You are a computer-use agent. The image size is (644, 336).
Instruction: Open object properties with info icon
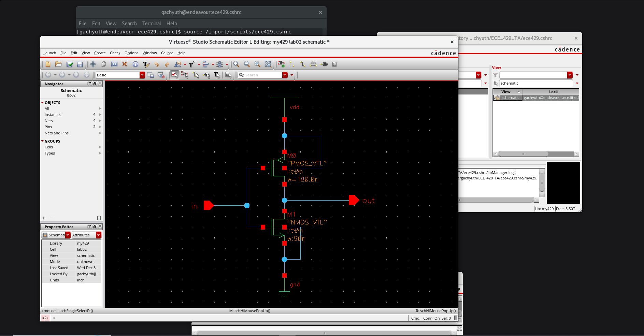point(135,64)
